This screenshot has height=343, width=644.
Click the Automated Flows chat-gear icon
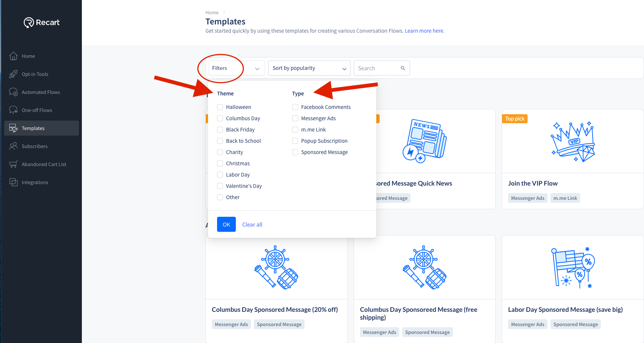(14, 92)
